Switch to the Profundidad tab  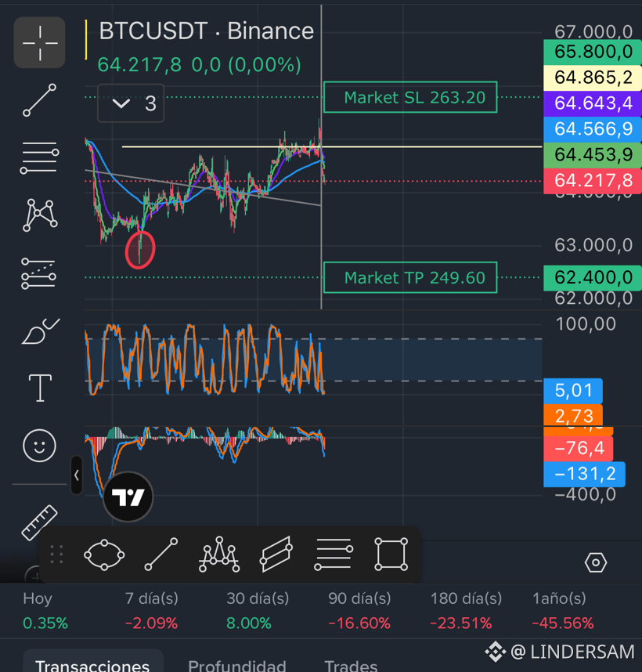(x=237, y=664)
